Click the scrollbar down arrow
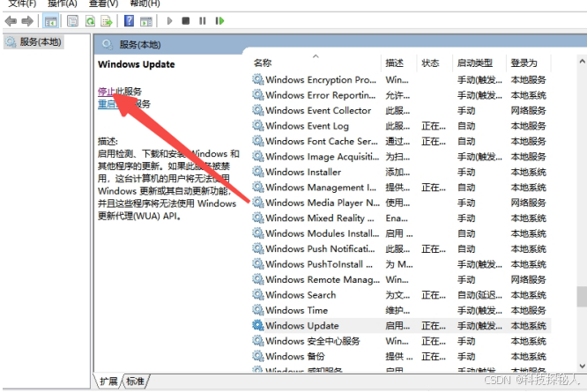 582,366
